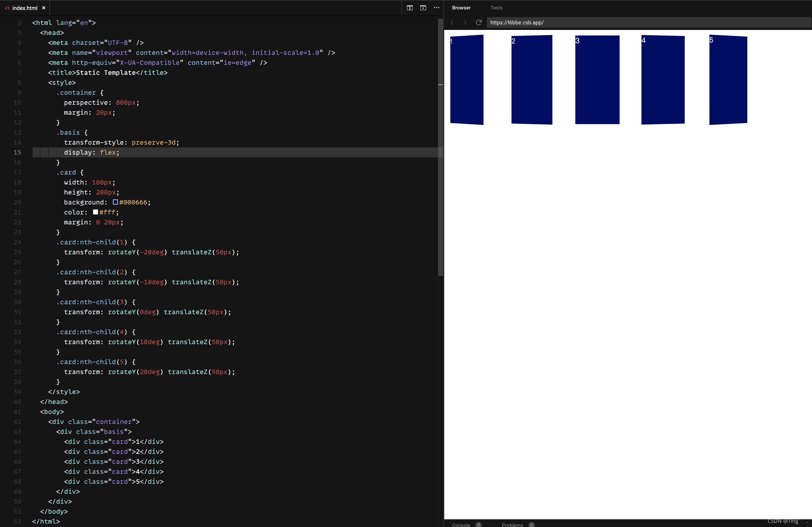Image resolution: width=812 pixels, height=527 pixels.
Task: Open the editor more options ellipsis
Action: click(436, 8)
